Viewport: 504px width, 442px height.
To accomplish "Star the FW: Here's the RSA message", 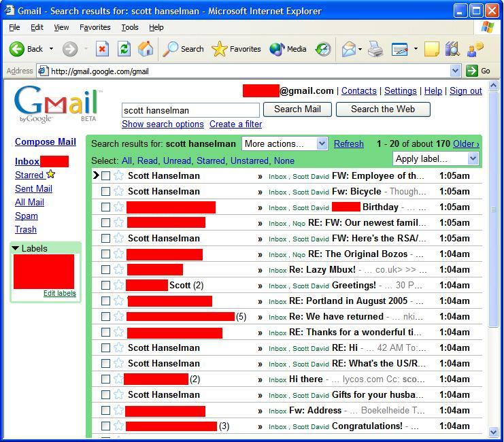I will click(118, 238).
